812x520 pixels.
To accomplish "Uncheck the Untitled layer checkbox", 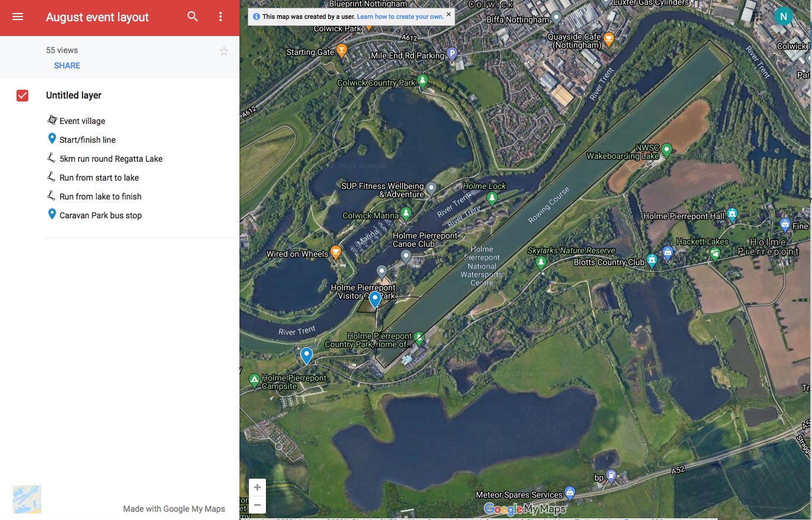I will pos(22,96).
